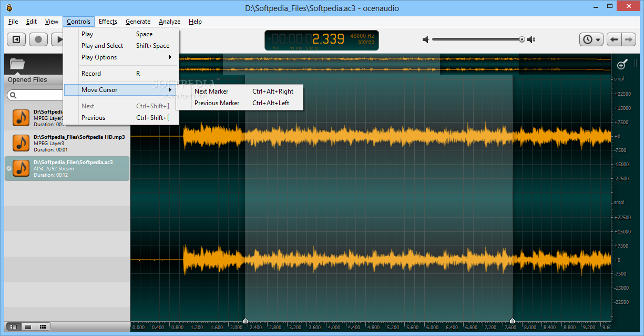Click the low-volume speaker icon
The height and width of the screenshot is (336, 644).
(426, 39)
